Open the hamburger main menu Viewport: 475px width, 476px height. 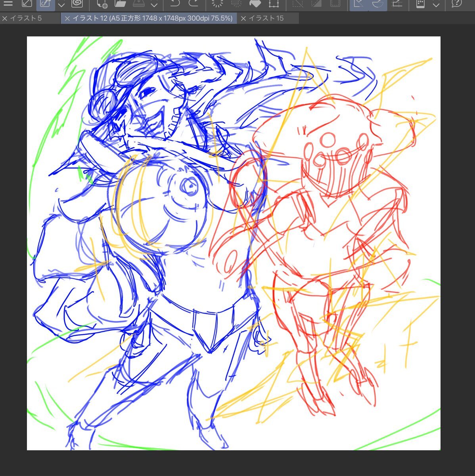(x=8, y=4)
